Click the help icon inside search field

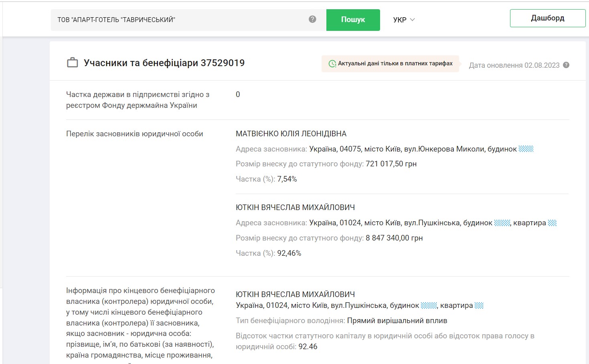[312, 19]
